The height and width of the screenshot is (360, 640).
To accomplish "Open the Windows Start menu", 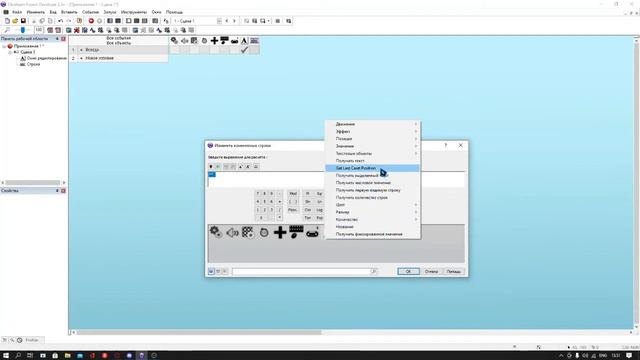I will point(6,356).
